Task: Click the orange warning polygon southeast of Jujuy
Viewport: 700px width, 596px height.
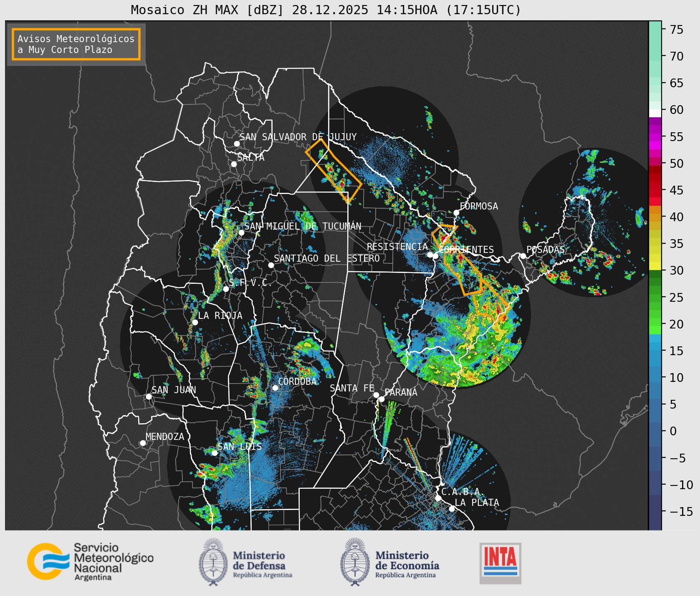Action: pos(333,170)
